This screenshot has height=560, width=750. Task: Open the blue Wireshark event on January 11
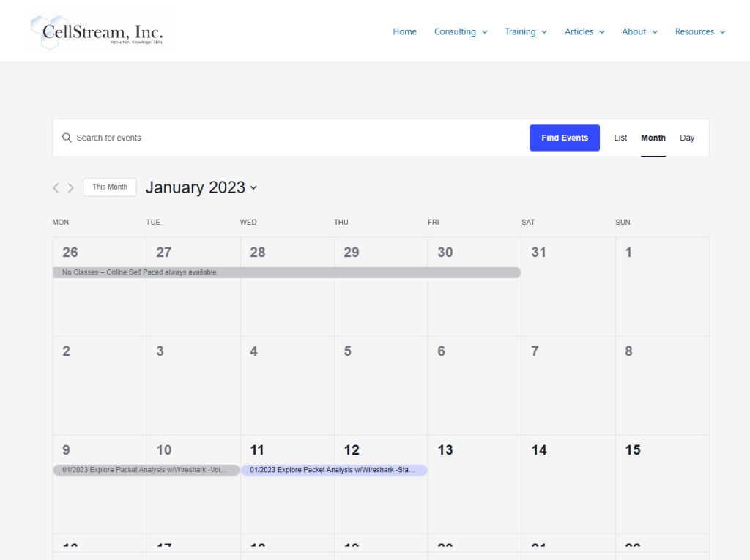(333, 470)
